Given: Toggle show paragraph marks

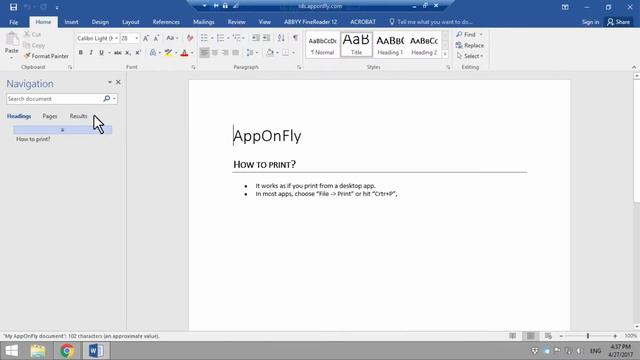Looking at the screenshot, I should [x=296, y=38].
